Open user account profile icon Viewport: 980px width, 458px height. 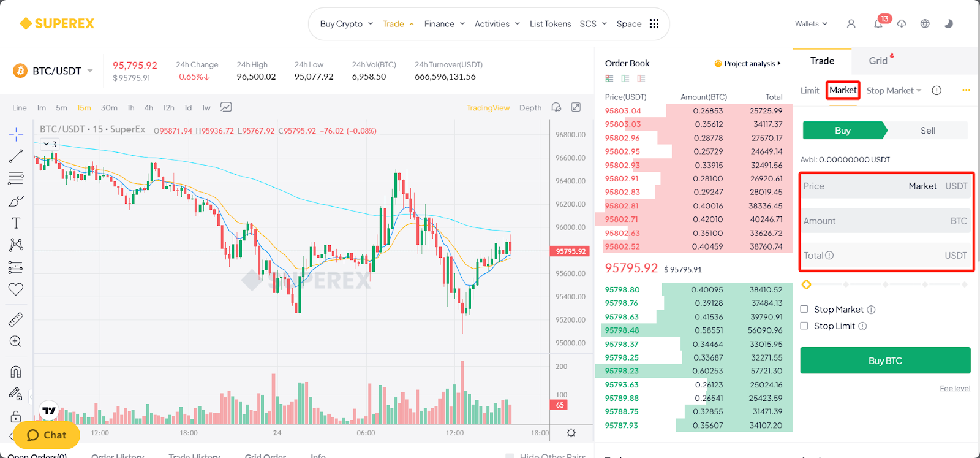851,23
